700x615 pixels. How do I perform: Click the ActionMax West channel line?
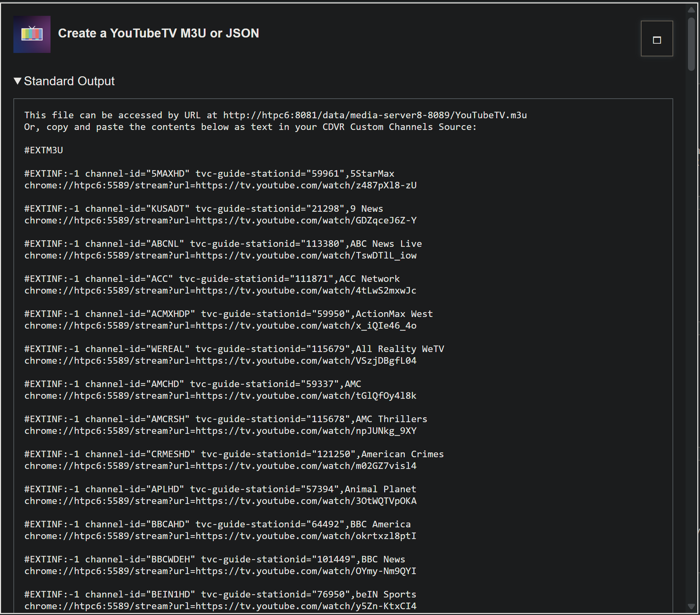click(x=228, y=314)
